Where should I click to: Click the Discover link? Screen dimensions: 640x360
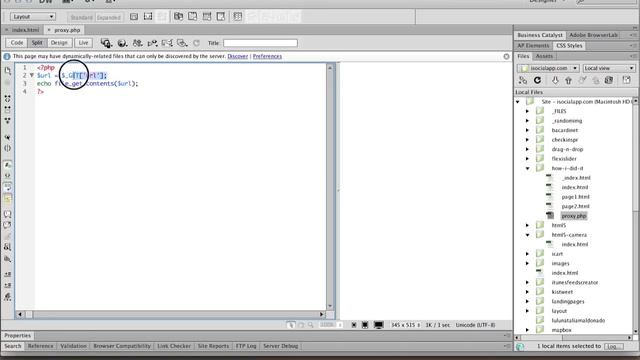click(238, 56)
